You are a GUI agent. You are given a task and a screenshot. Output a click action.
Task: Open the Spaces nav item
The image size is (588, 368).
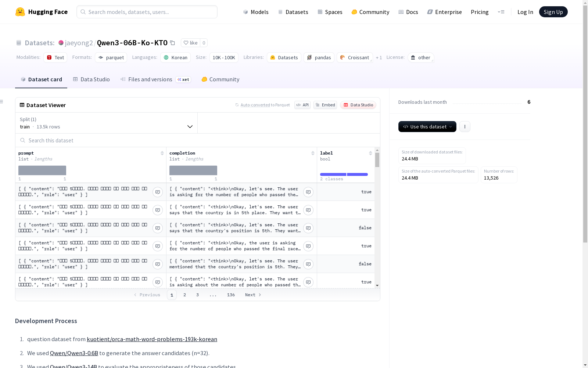point(330,12)
